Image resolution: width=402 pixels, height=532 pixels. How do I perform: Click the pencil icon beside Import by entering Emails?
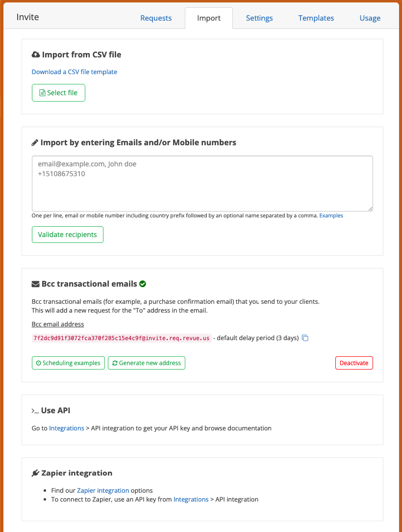[x=35, y=143]
